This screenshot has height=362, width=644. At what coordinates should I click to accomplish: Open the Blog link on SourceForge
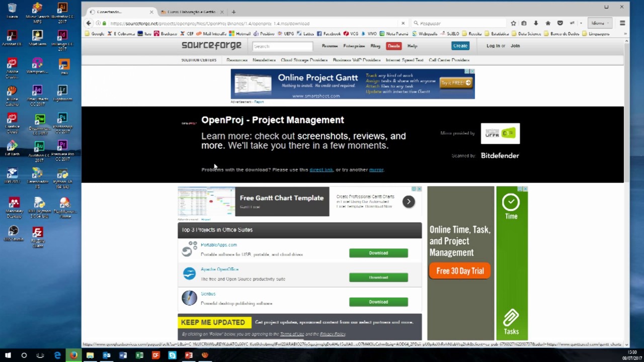click(375, 46)
